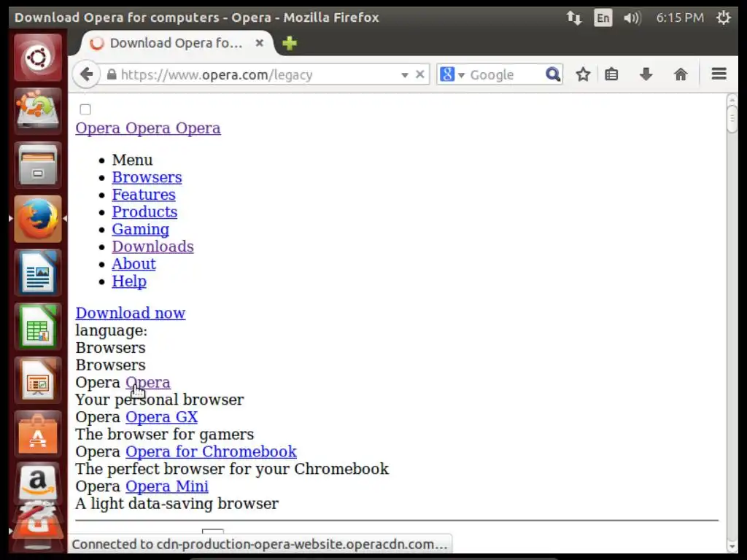The image size is (747, 560).
Task: Go back to previous page
Action: 86,74
